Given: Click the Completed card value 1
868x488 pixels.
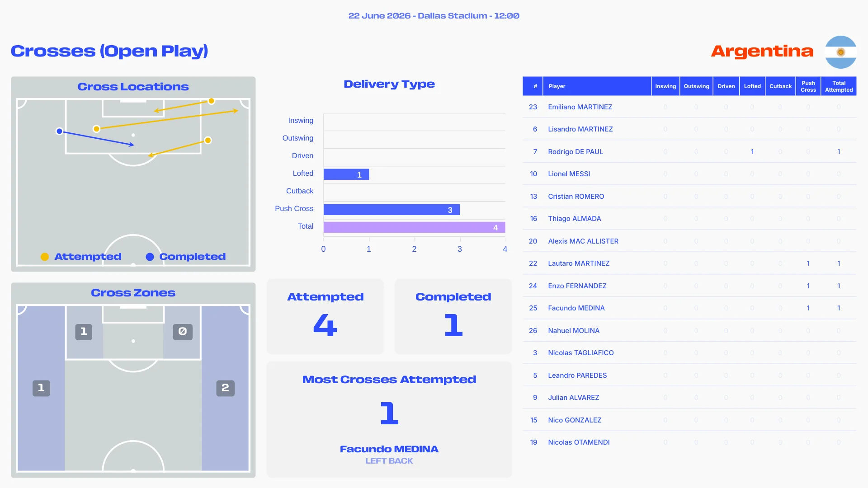Looking at the screenshot, I should click(x=453, y=325).
